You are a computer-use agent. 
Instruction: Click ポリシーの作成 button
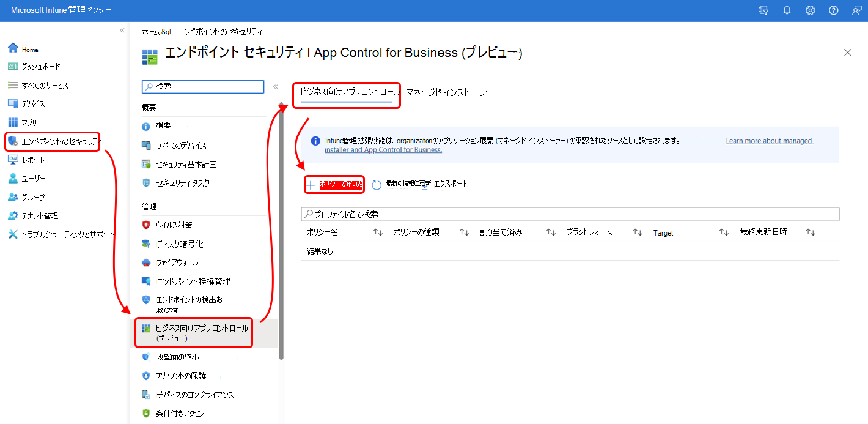pyautogui.click(x=334, y=185)
